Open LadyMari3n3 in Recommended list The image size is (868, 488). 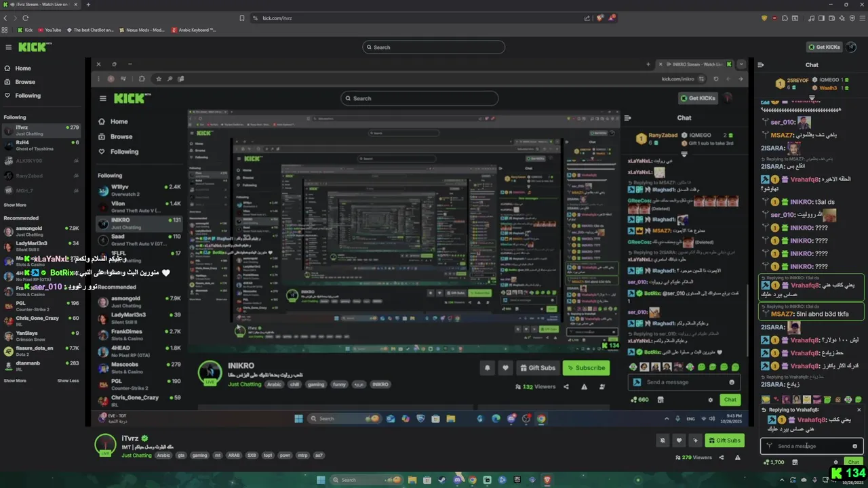[41, 246]
